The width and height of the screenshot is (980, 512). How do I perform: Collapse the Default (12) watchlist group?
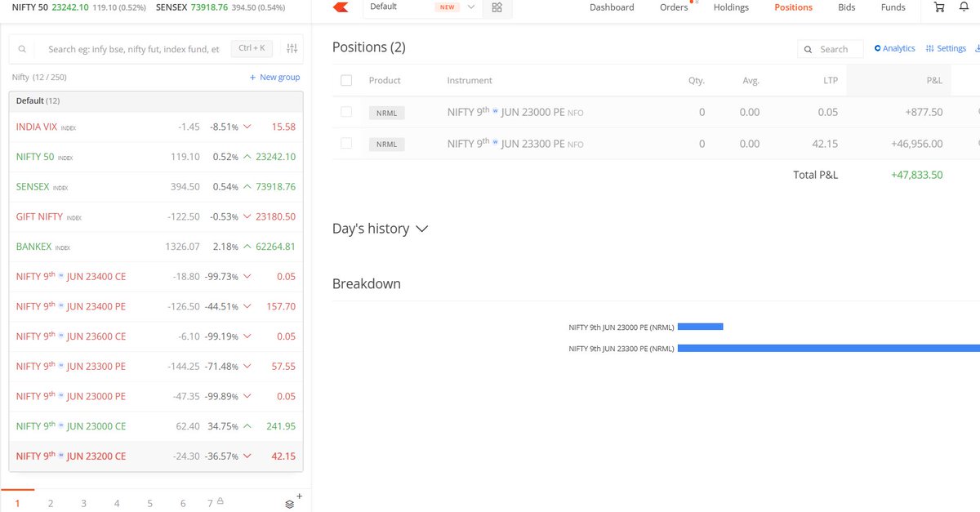(x=156, y=100)
